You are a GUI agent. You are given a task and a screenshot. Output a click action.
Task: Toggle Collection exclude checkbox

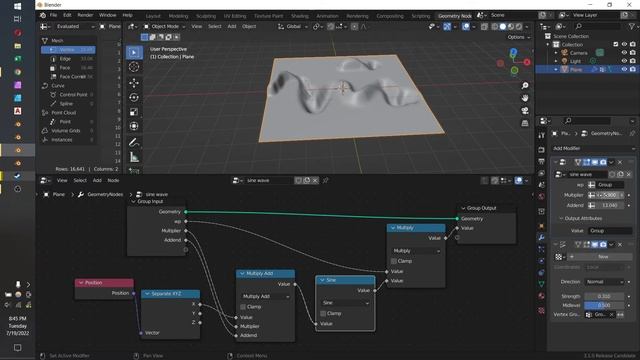coord(616,44)
